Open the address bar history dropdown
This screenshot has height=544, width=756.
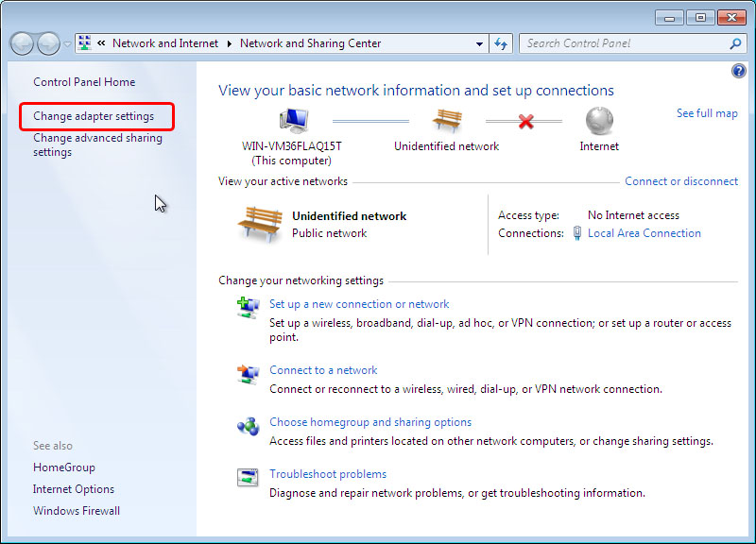479,43
